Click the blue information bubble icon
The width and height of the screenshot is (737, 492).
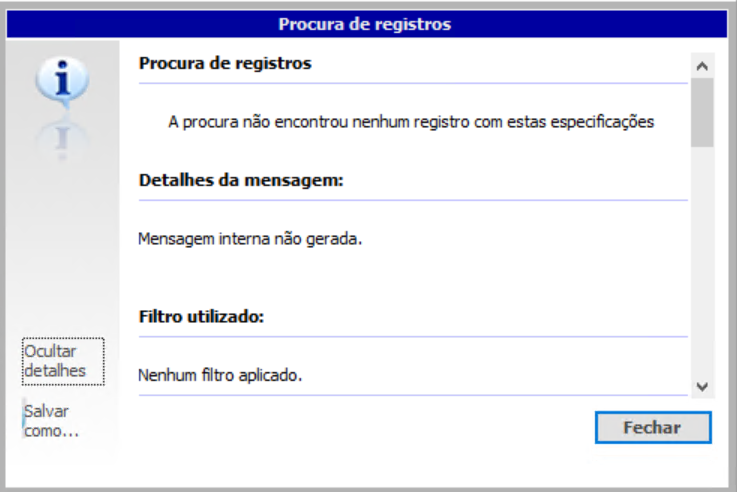pos(61,82)
